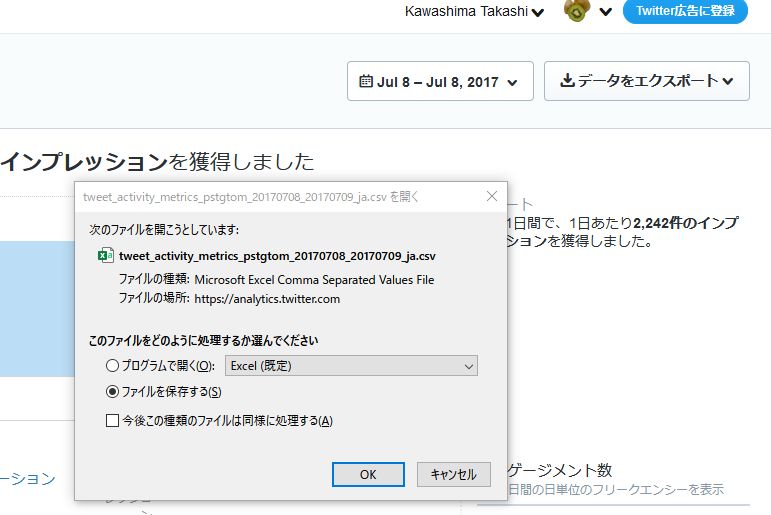Expand Kawashima Takashi account menu
The width and height of the screenshot is (771, 515).
474,12
